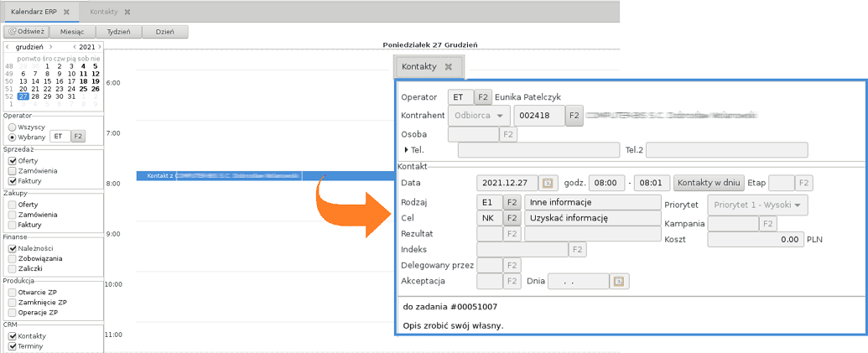Screen dimensions: 868x353
Task: Click F2 lookup next to Kampania field
Action: click(768, 224)
